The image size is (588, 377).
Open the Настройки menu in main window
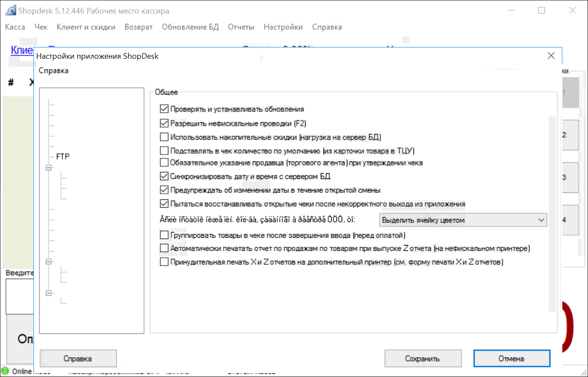pyautogui.click(x=283, y=27)
